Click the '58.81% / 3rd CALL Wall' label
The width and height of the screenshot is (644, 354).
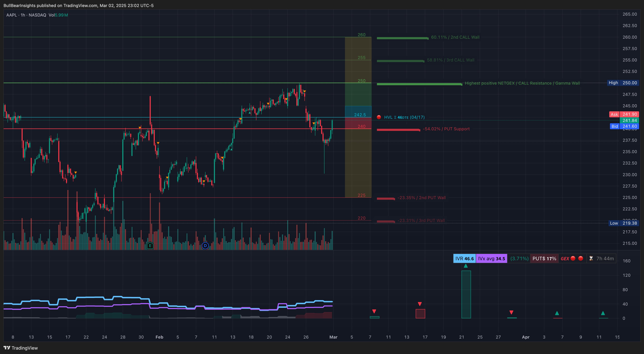pyautogui.click(x=450, y=60)
